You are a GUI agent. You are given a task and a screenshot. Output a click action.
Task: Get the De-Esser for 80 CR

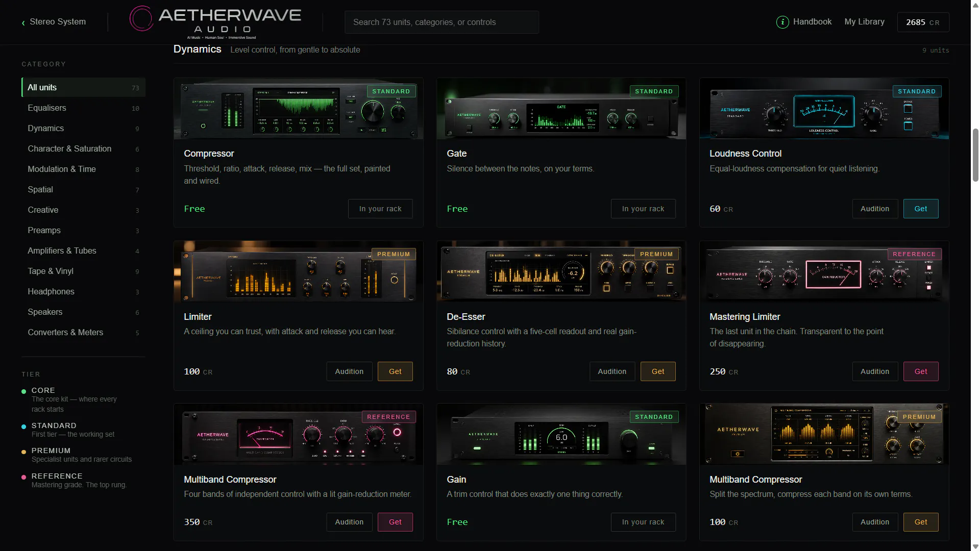pyautogui.click(x=658, y=371)
